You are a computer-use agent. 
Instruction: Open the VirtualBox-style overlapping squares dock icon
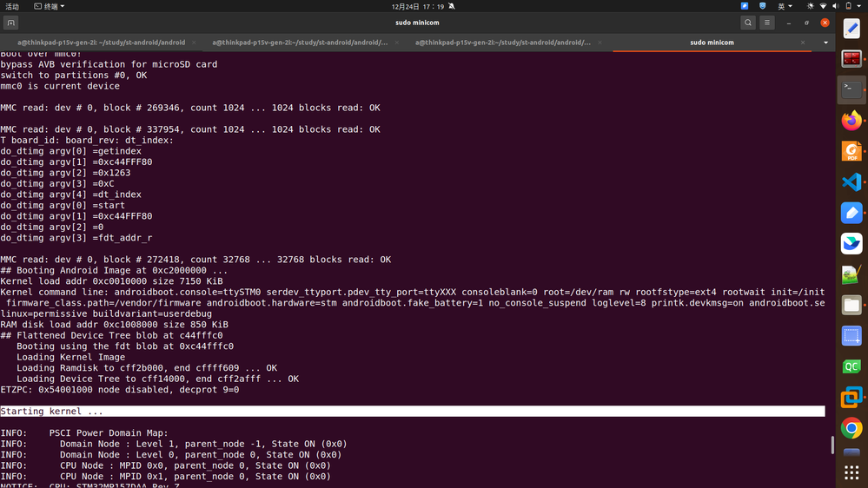pos(851,398)
